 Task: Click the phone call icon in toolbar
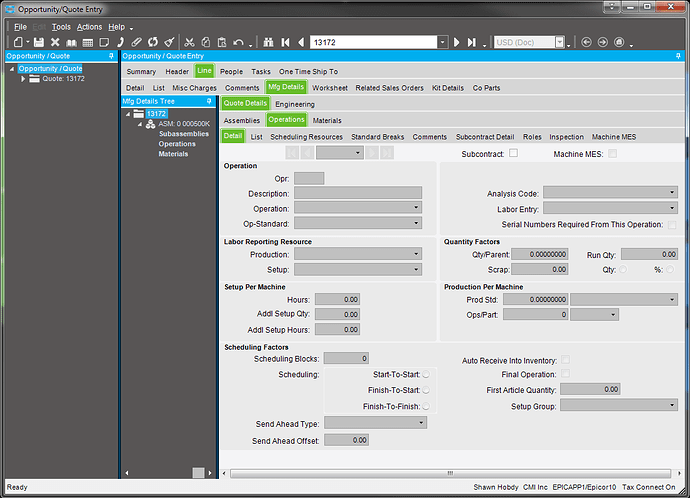click(121, 43)
